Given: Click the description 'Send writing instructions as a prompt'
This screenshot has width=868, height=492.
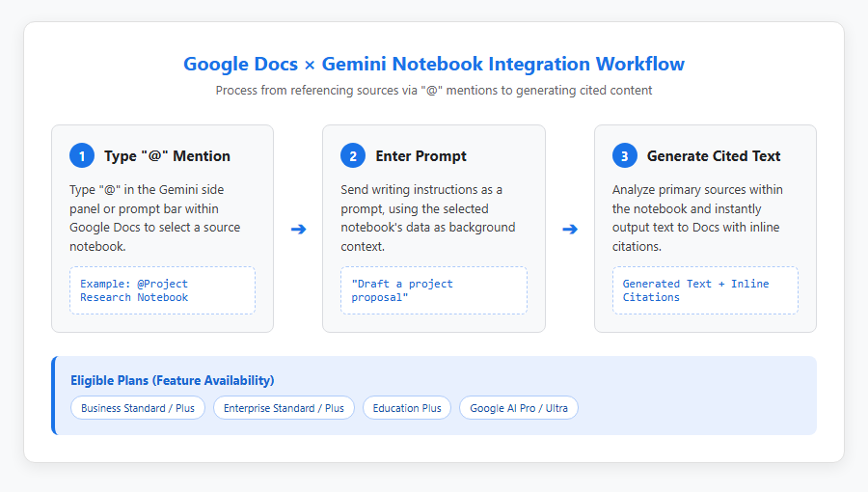Looking at the screenshot, I should (x=428, y=218).
